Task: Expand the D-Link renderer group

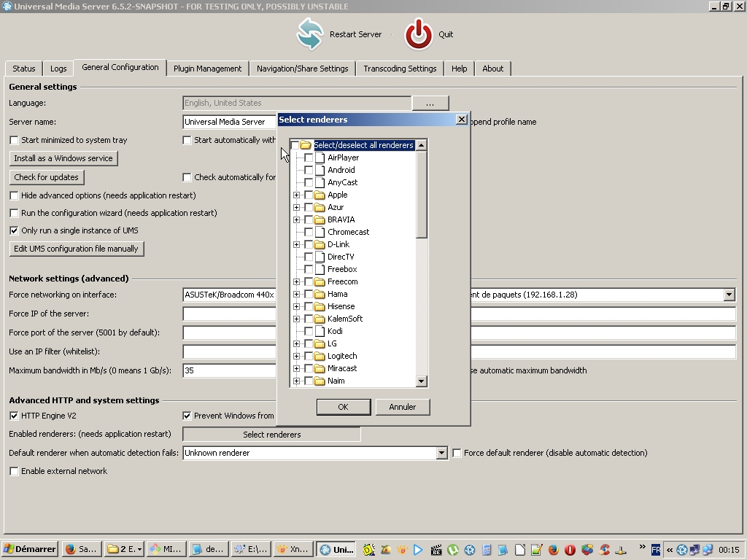Action: click(296, 244)
